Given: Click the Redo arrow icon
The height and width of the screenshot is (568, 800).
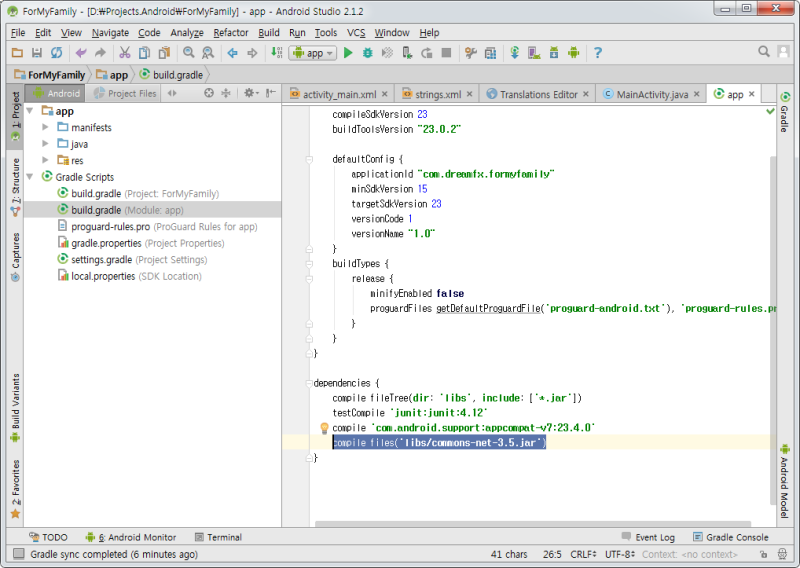Looking at the screenshot, I should tap(100, 53).
